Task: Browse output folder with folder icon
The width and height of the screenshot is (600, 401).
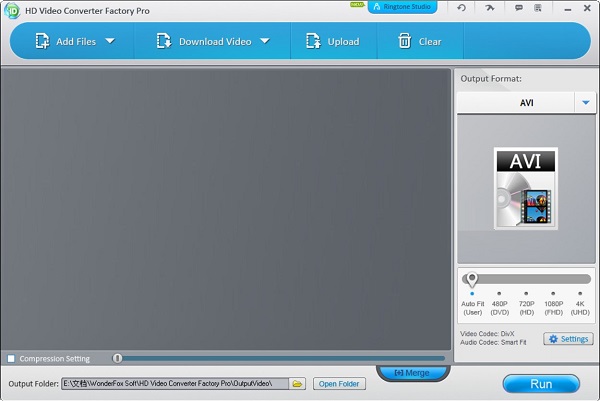Action: [297, 383]
